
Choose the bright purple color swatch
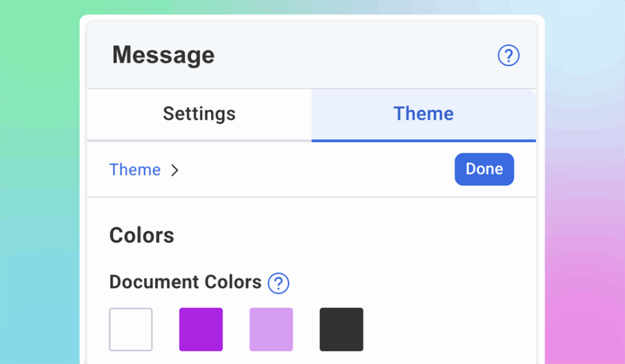click(x=201, y=330)
